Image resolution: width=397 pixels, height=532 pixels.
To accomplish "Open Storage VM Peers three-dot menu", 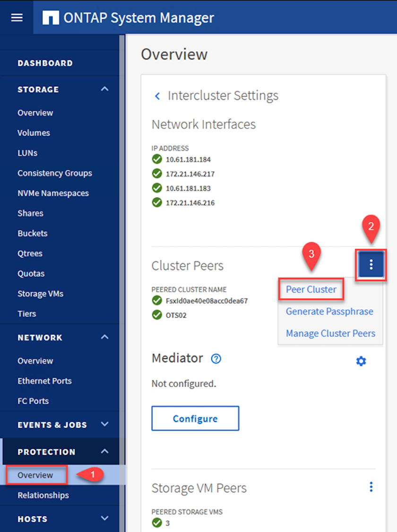I will pyautogui.click(x=371, y=487).
